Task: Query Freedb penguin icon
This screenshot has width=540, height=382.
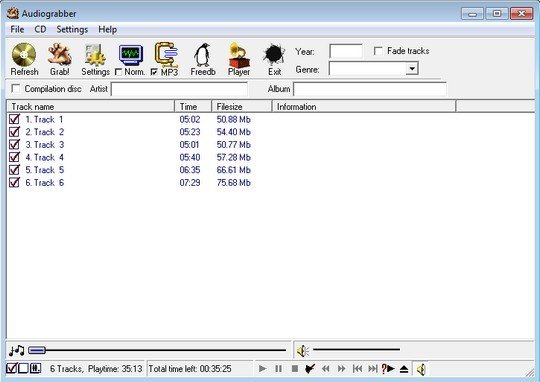Action: click(202, 55)
